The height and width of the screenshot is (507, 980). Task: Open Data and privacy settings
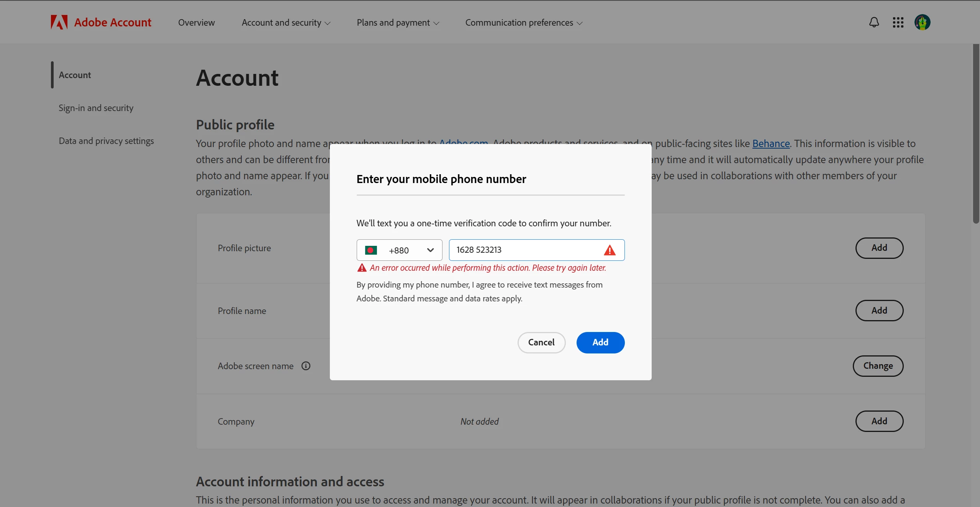pyautogui.click(x=106, y=141)
